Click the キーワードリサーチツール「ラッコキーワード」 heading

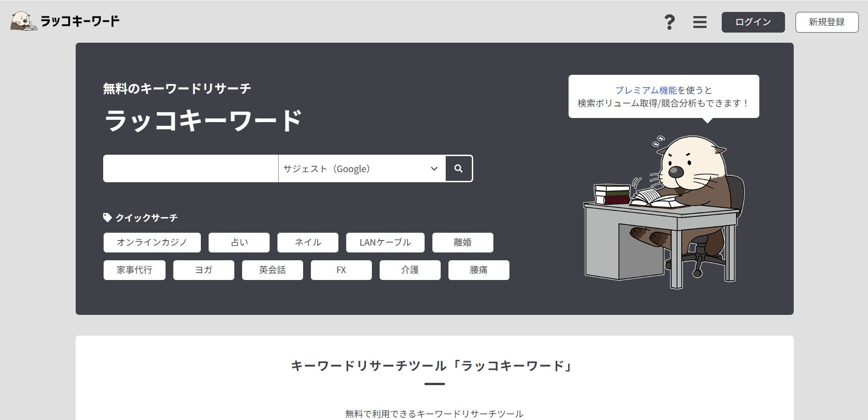click(431, 366)
